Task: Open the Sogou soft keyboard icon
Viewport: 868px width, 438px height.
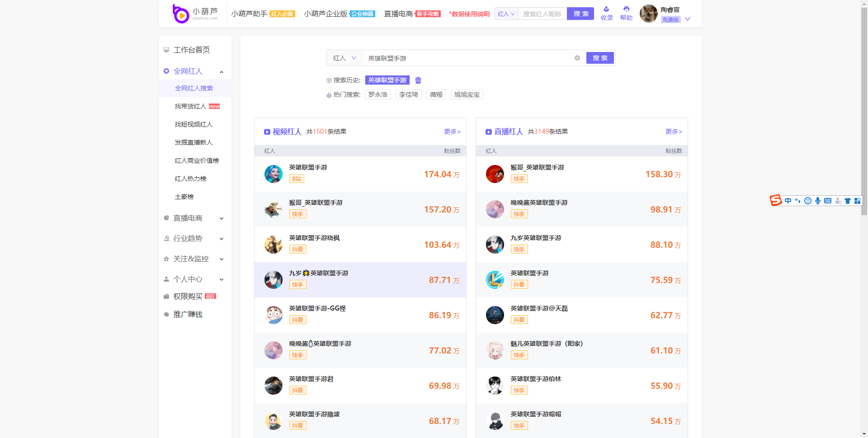Action: pyautogui.click(x=828, y=201)
